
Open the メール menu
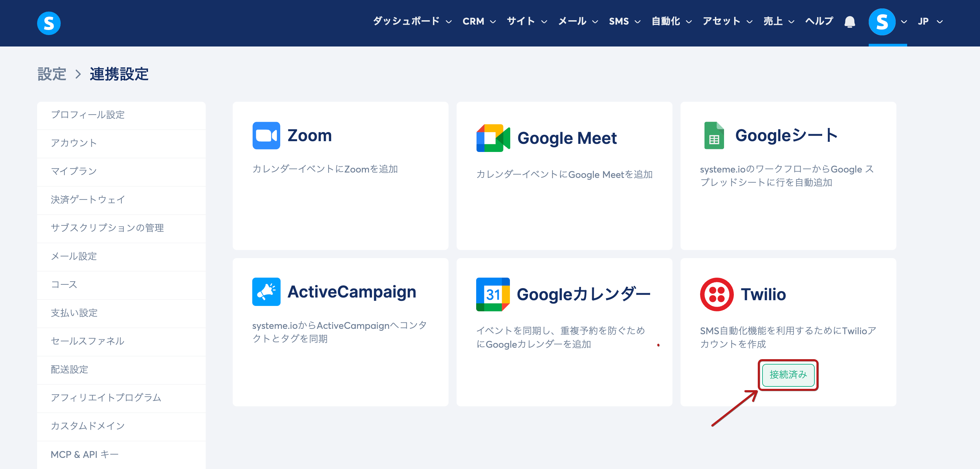pos(572,21)
